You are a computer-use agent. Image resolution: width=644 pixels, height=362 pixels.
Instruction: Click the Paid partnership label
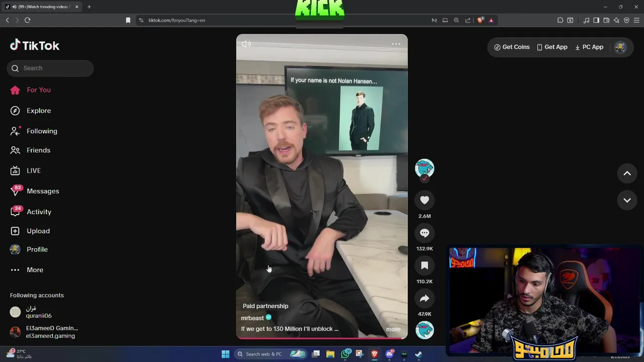pyautogui.click(x=265, y=306)
